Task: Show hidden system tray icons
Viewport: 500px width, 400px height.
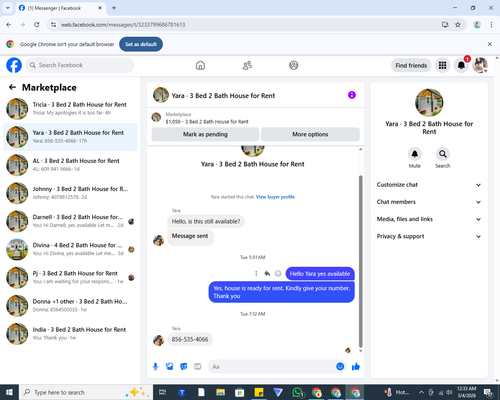Action: (421, 392)
